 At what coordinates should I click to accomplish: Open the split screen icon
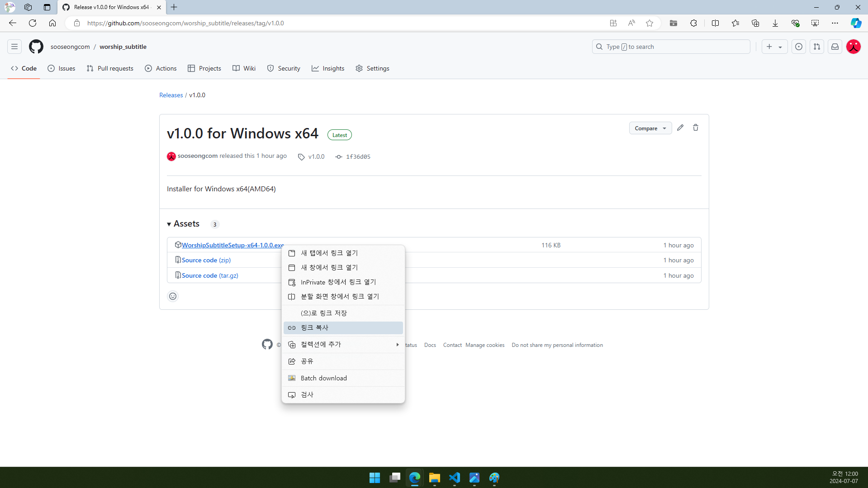pos(715,23)
